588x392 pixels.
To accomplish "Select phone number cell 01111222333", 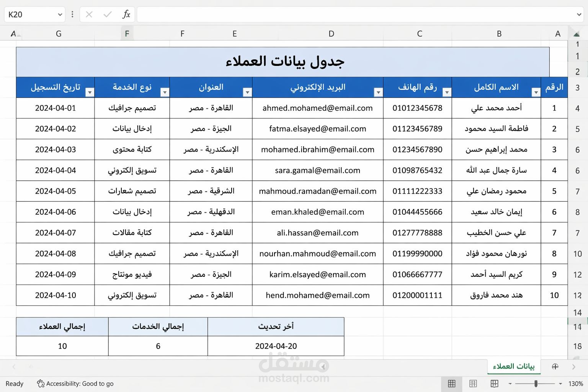I will (418, 191).
